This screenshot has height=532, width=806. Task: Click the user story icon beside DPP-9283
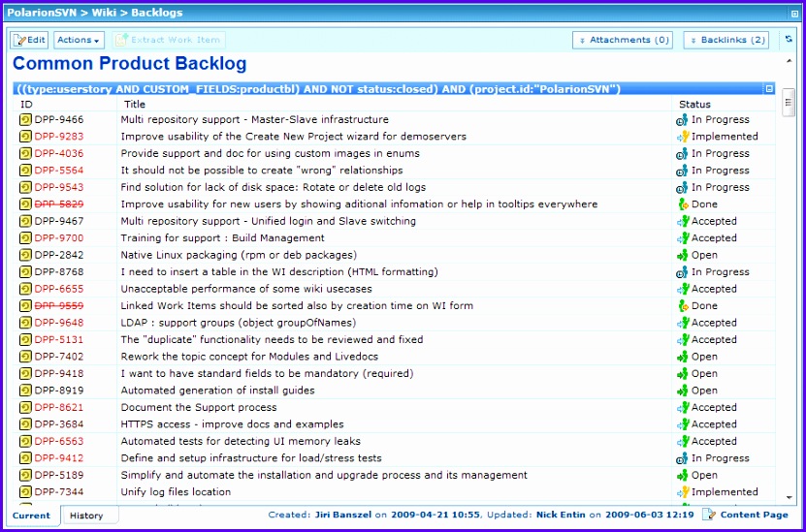(25, 137)
